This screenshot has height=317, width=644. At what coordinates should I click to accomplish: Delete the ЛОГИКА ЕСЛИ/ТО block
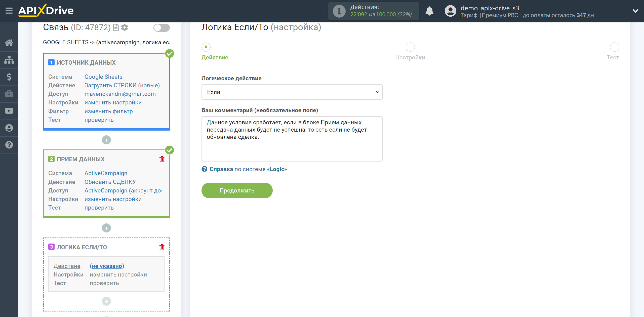tap(162, 247)
